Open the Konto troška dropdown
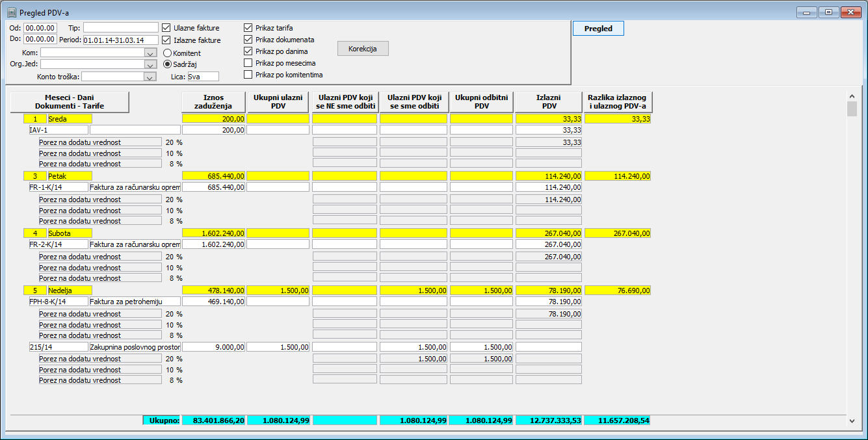Screen dimensions: 868x440 coord(150,77)
